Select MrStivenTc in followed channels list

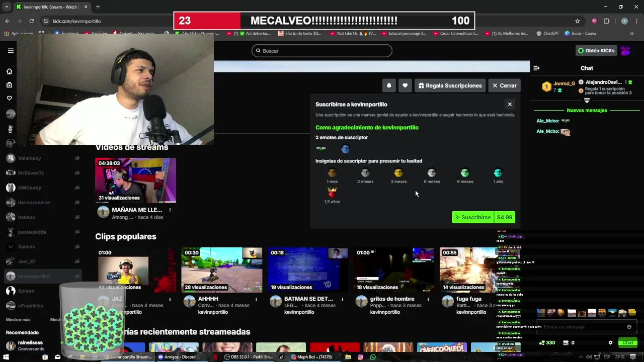[43, 173]
